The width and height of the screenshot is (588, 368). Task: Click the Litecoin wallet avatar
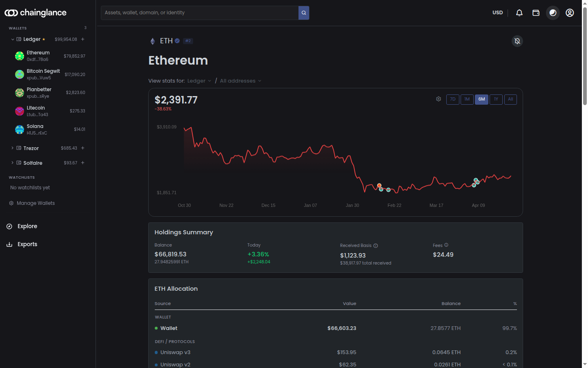pos(20,111)
